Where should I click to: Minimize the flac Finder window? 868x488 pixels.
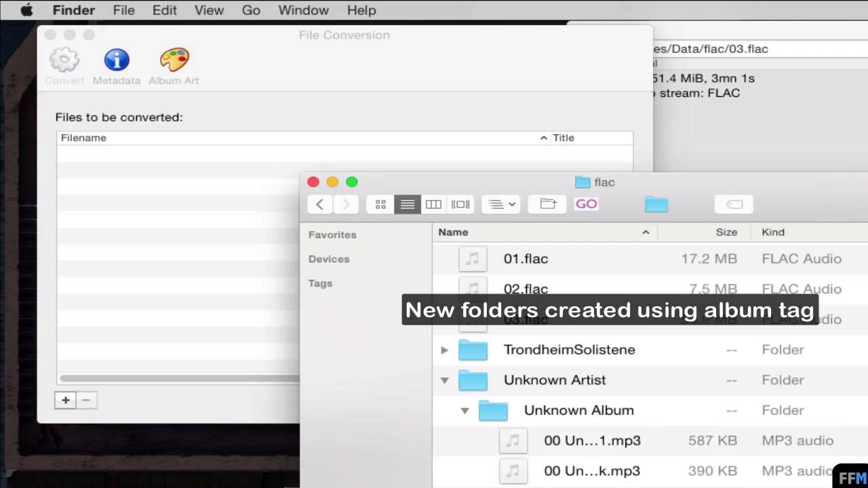point(332,182)
